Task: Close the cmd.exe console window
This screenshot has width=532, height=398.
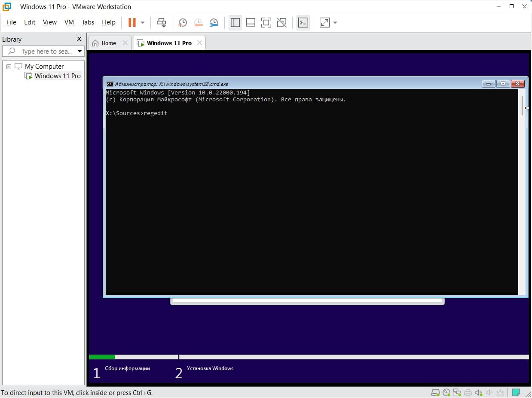Action: (517, 84)
